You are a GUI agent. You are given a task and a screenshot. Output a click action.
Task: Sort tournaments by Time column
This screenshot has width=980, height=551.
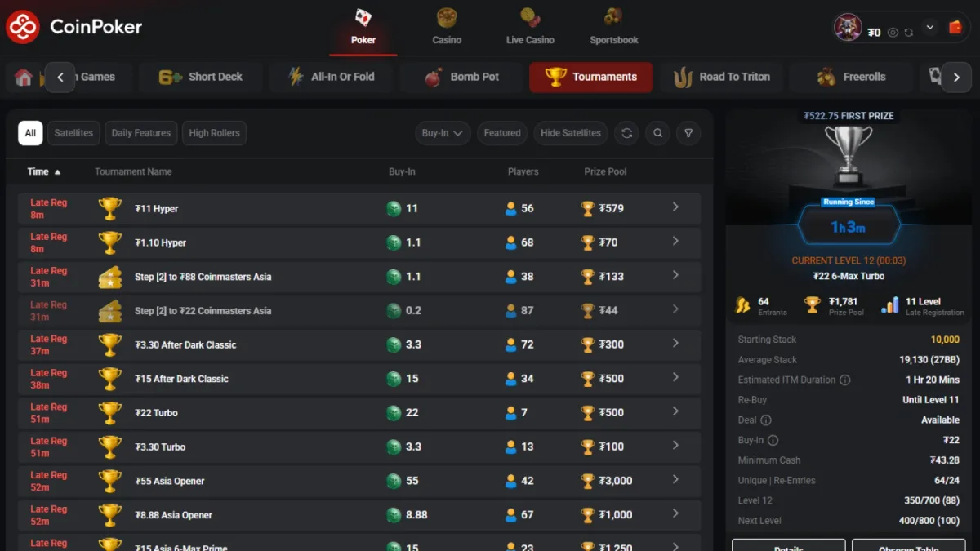click(44, 171)
